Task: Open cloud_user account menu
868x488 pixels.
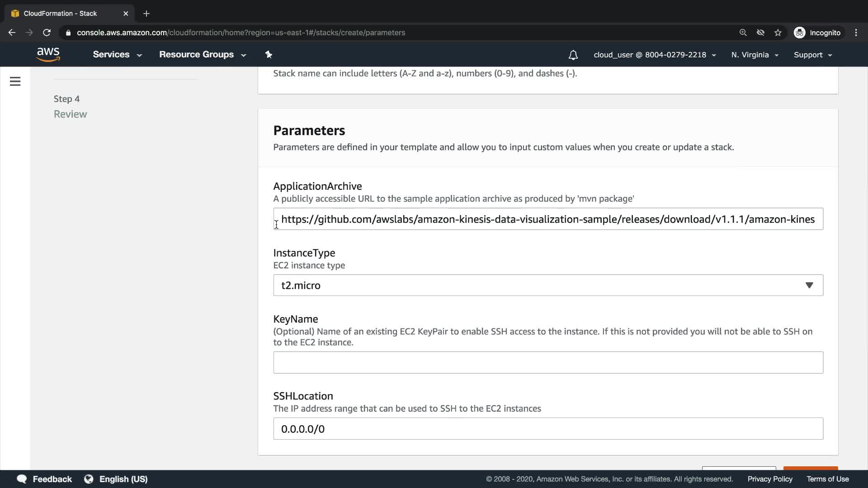Action: (x=654, y=55)
